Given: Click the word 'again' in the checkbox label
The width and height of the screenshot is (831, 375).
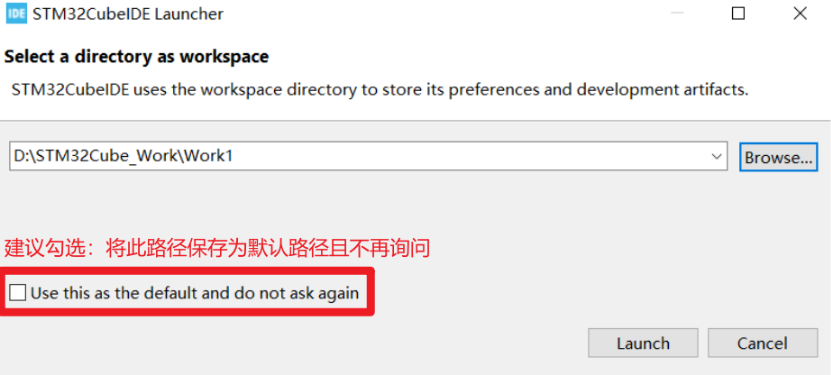Looking at the screenshot, I should (x=338, y=294).
